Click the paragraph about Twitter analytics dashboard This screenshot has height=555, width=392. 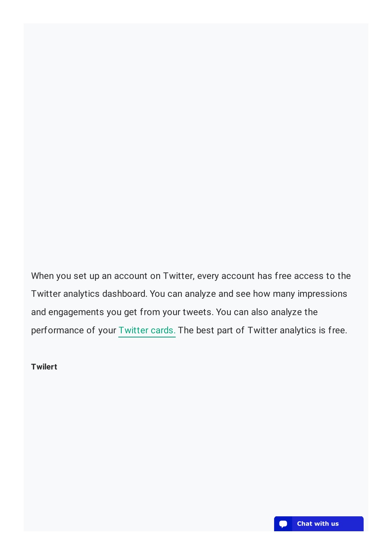[191, 303]
